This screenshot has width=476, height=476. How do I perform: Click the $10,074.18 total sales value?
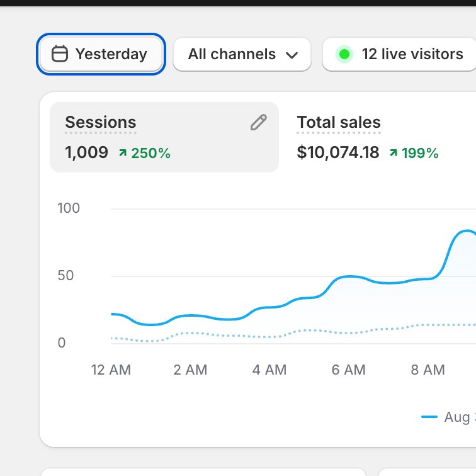[x=338, y=152]
